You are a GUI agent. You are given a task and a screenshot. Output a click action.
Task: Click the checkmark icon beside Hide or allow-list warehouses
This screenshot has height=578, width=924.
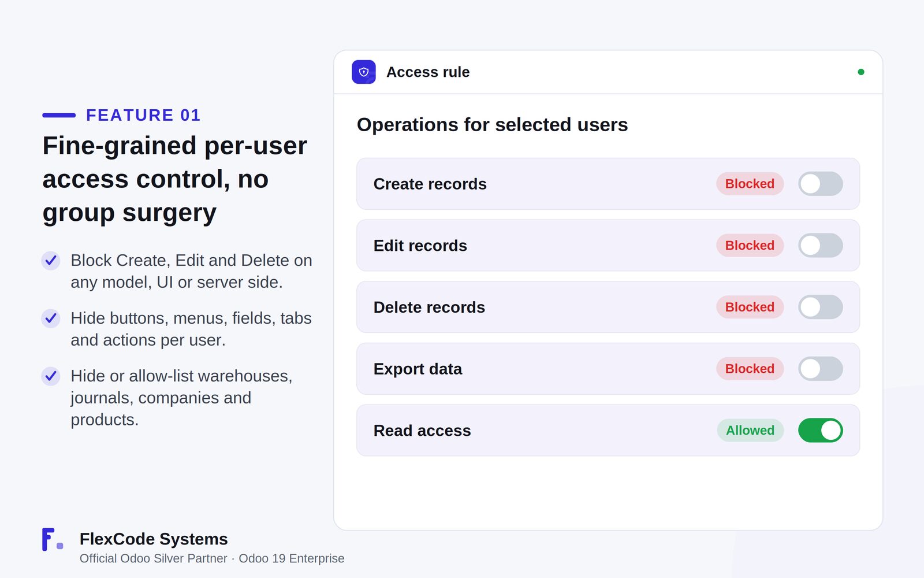point(51,376)
